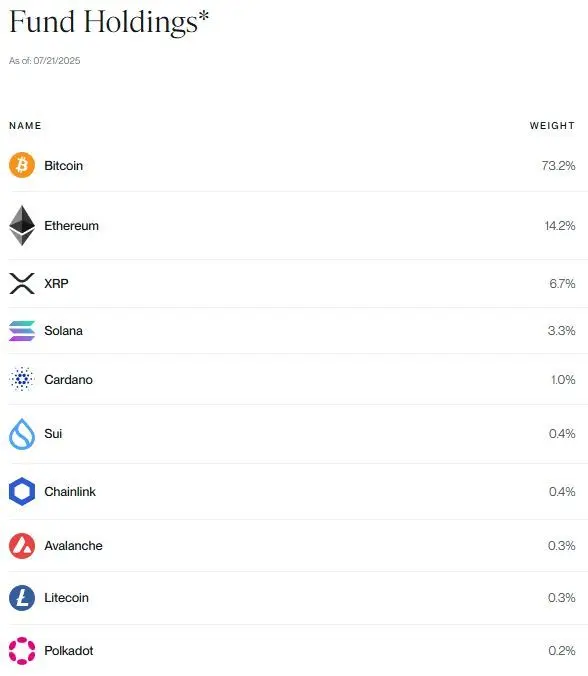Click the Solana striped logo icon
This screenshot has width=588, height=676.
coord(22,331)
